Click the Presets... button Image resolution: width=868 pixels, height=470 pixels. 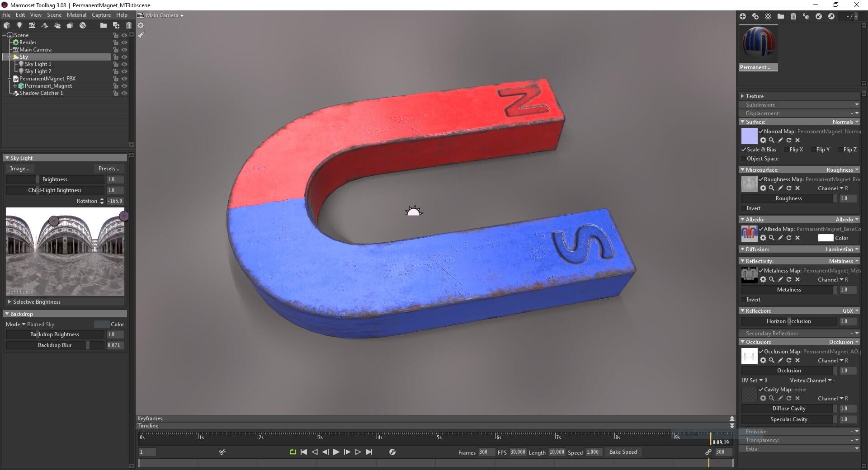point(108,169)
